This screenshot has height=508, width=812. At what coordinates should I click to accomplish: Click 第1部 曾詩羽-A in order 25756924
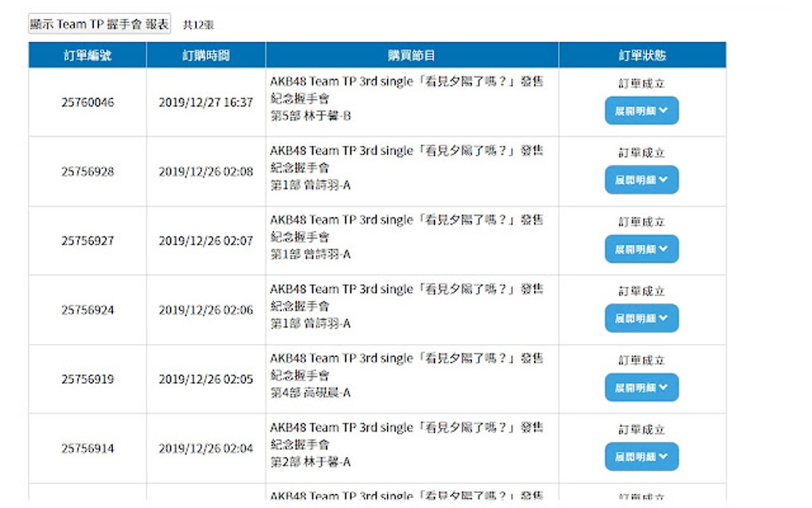pyautogui.click(x=310, y=323)
